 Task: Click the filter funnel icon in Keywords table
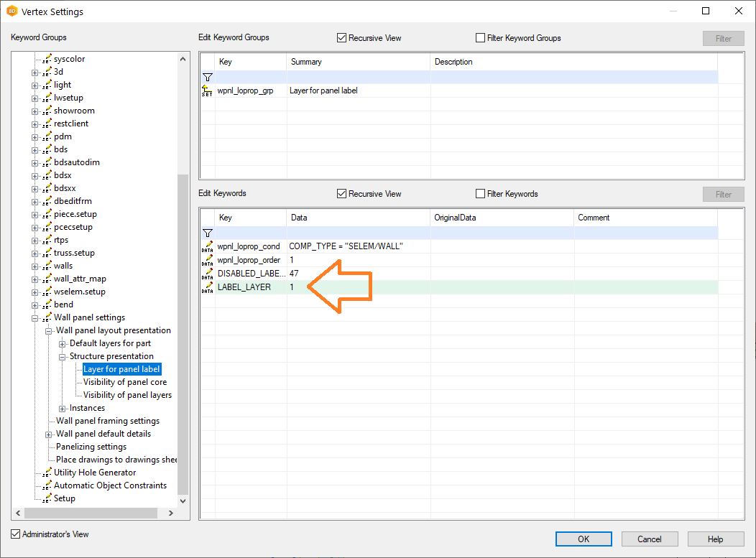[x=207, y=233]
